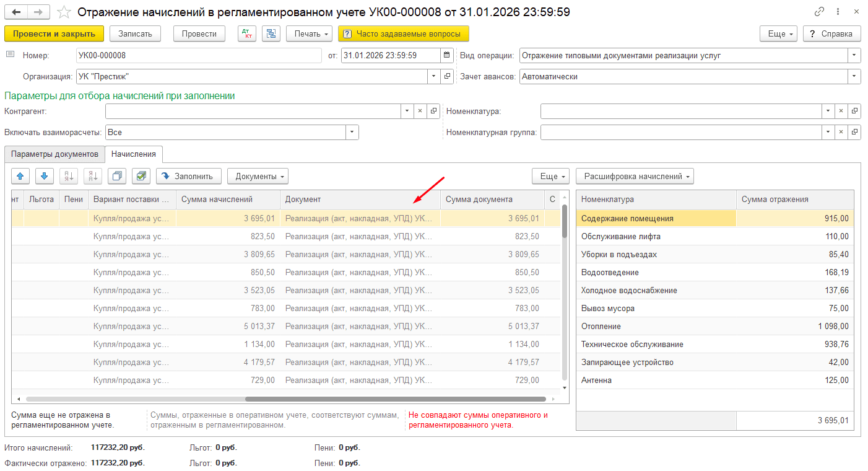Switch to the Параметры документов tab
The image size is (868, 471).
tap(54, 154)
